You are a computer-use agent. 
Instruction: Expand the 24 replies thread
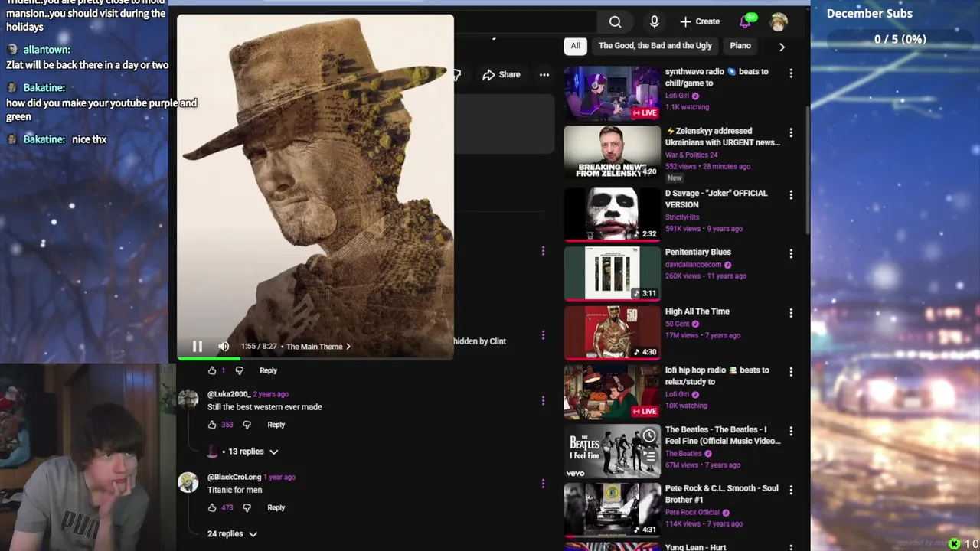pos(233,534)
